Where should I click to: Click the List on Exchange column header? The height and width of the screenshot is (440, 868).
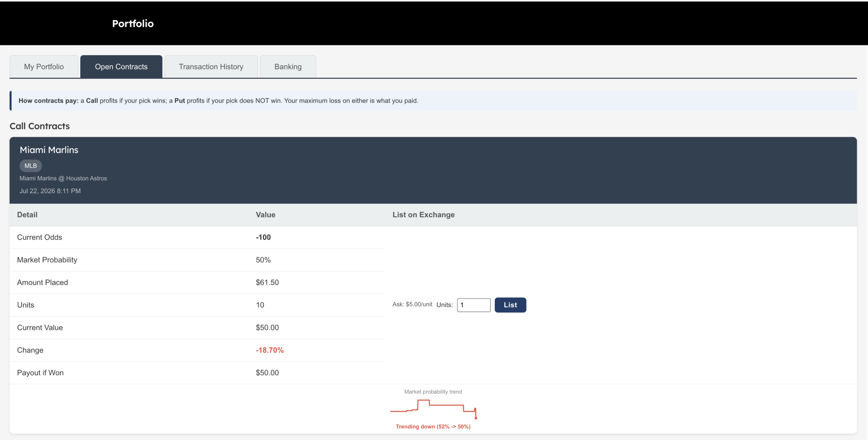423,215
